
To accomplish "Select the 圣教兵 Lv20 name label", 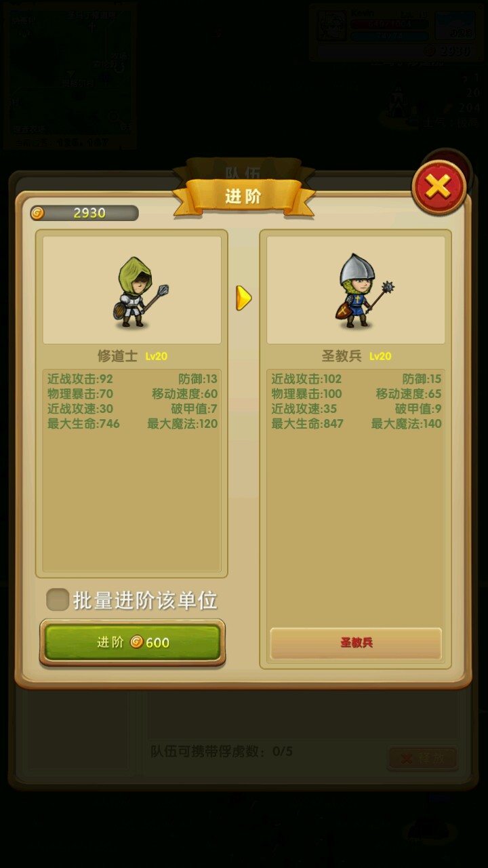I will click(x=356, y=356).
